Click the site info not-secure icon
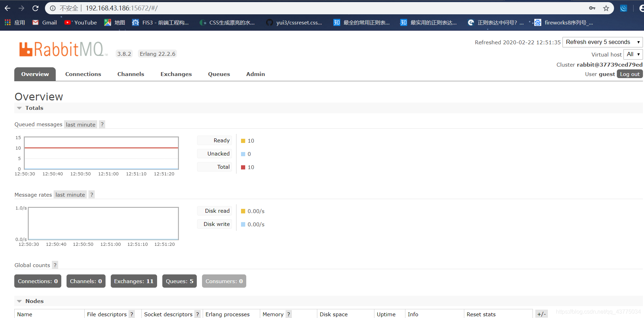 [53, 8]
